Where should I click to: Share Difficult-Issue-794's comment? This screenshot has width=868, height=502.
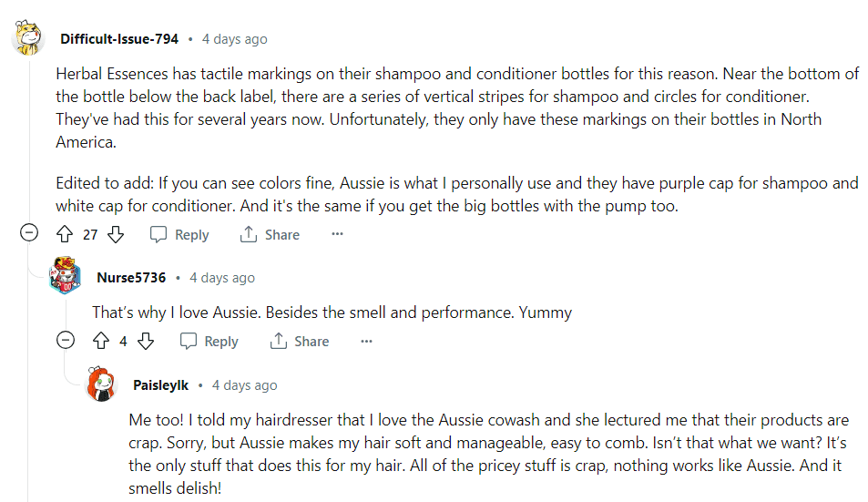pyautogui.click(x=270, y=234)
